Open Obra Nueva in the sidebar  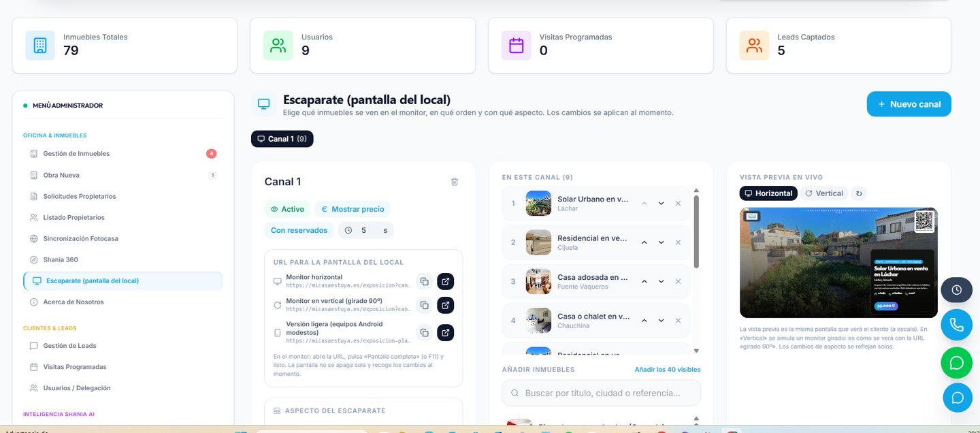(123, 175)
